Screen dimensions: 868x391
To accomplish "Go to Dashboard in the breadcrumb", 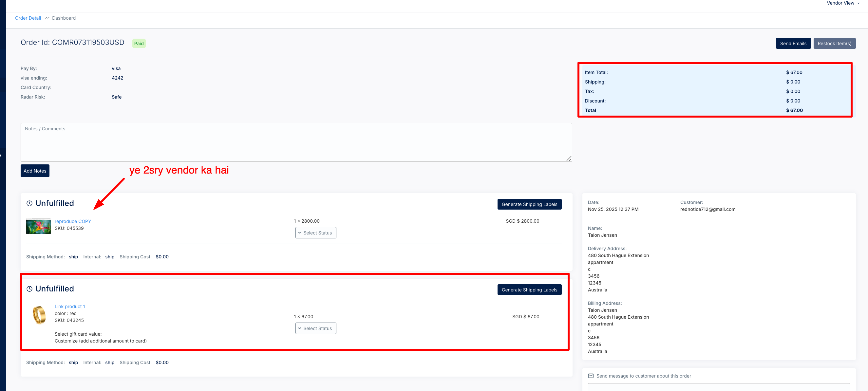I will tap(64, 18).
